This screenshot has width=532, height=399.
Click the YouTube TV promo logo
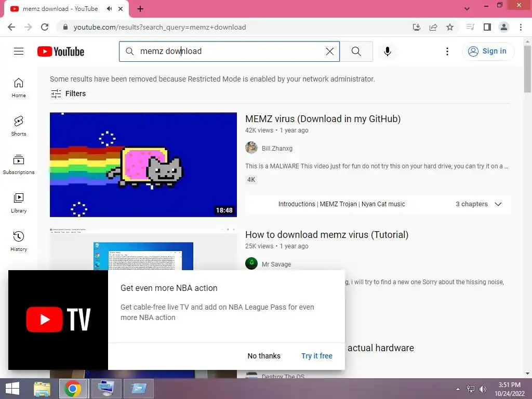58,320
